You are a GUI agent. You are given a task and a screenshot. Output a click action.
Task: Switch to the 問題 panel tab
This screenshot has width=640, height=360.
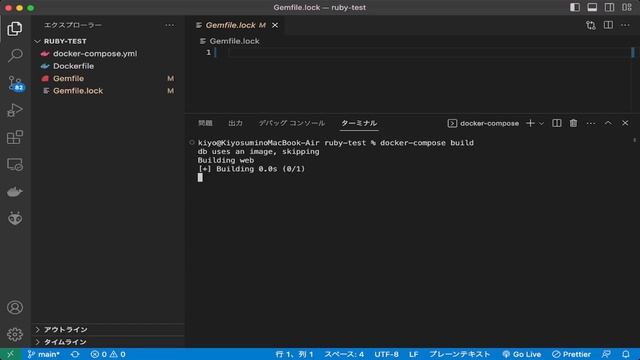pos(205,123)
